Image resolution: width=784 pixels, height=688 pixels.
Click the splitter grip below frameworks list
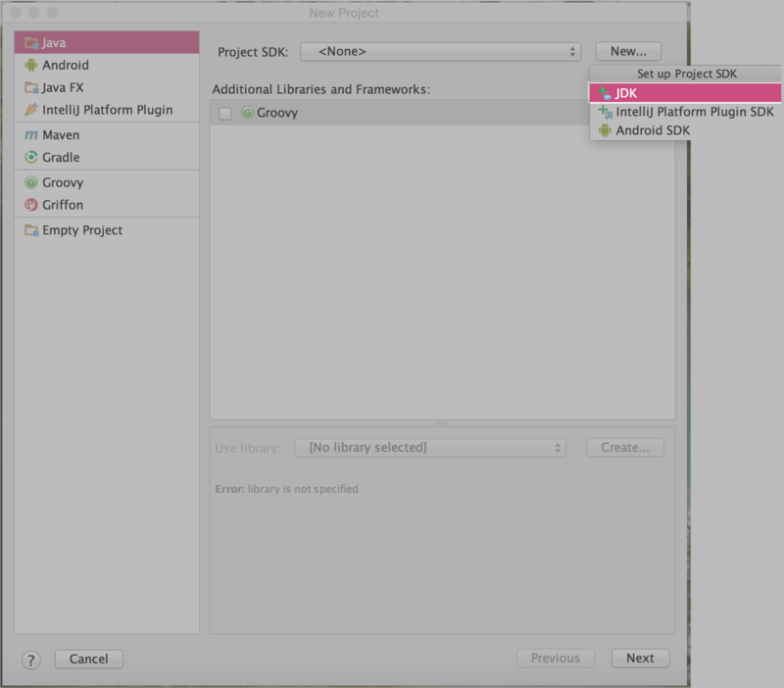tap(443, 423)
